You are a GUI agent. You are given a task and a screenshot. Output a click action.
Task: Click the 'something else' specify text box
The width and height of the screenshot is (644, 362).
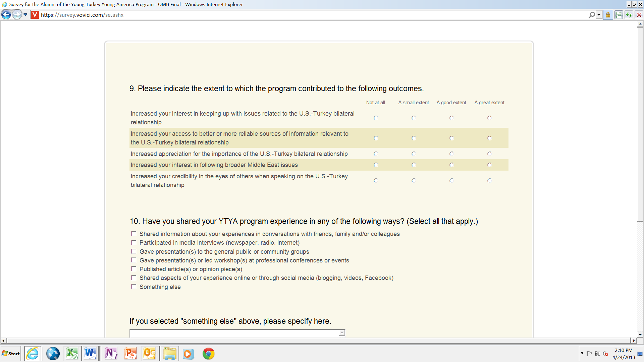pyautogui.click(x=235, y=334)
